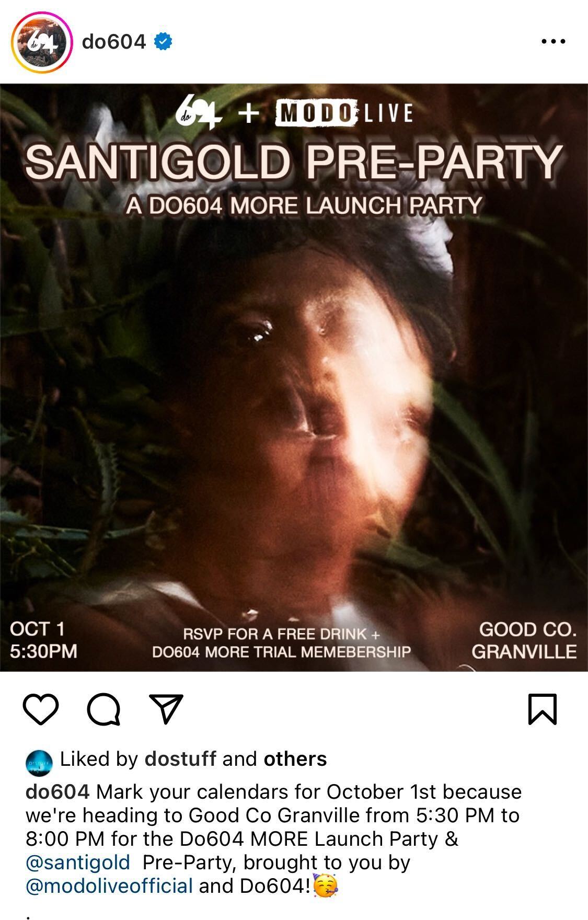Open do604 story from profile avatar

41,41
